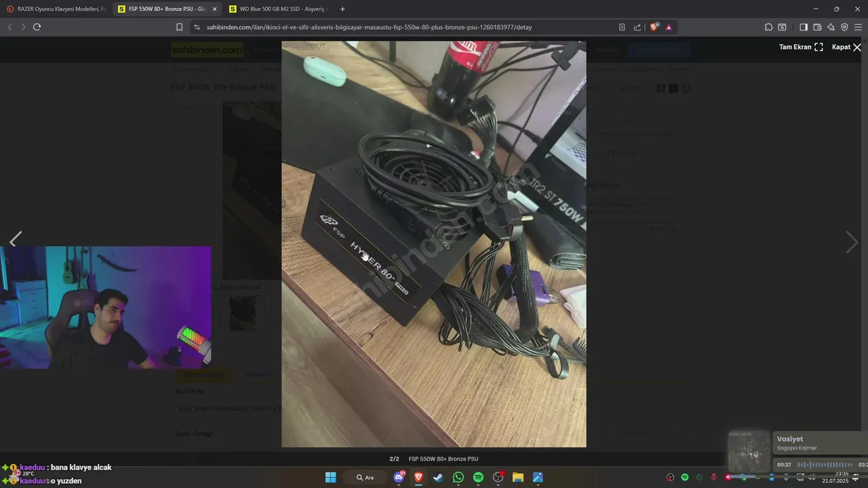
Task: Click the share page icon
Action: 637,27
